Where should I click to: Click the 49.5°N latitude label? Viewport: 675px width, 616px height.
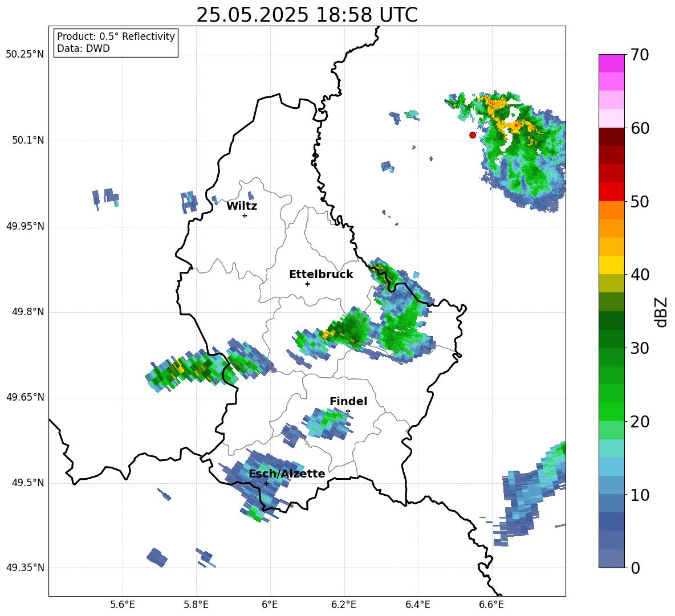[28, 483]
